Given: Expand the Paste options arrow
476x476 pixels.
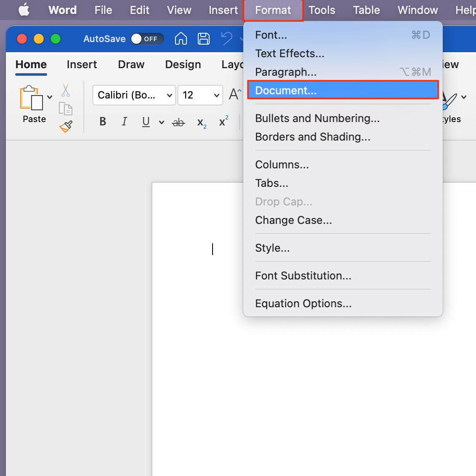Looking at the screenshot, I should pyautogui.click(x=50, y=97).
